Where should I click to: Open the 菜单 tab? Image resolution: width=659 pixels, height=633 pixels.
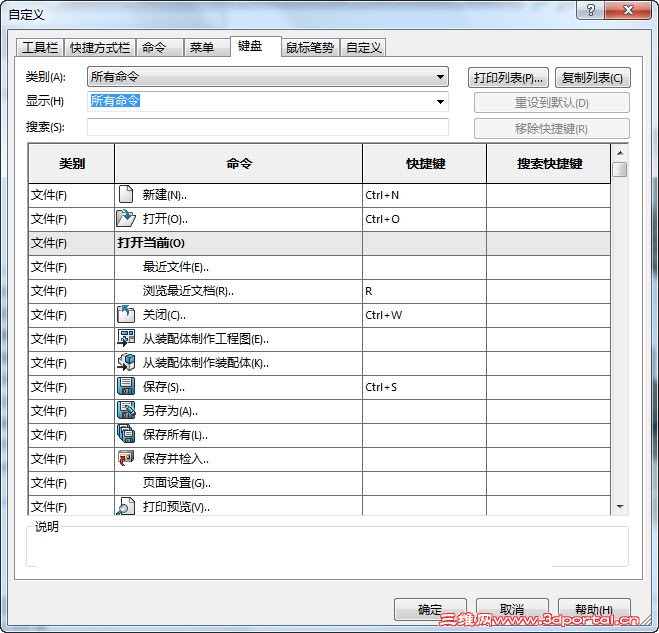point(207,47)
